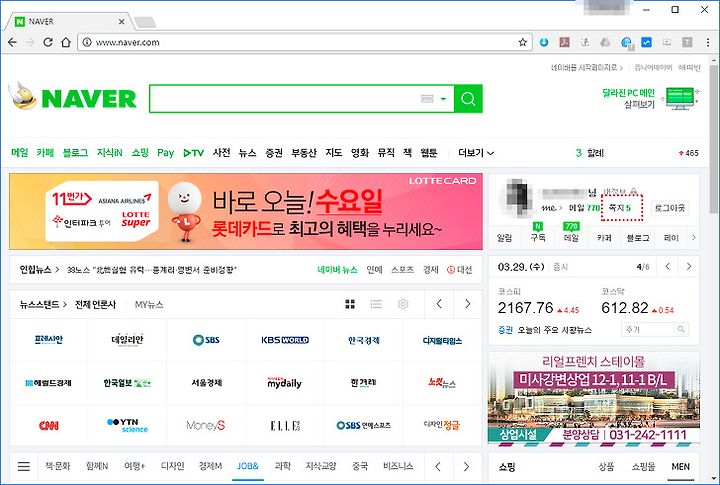720x485 pixels.
Task: Click the CNN logo
Action: 49,426
